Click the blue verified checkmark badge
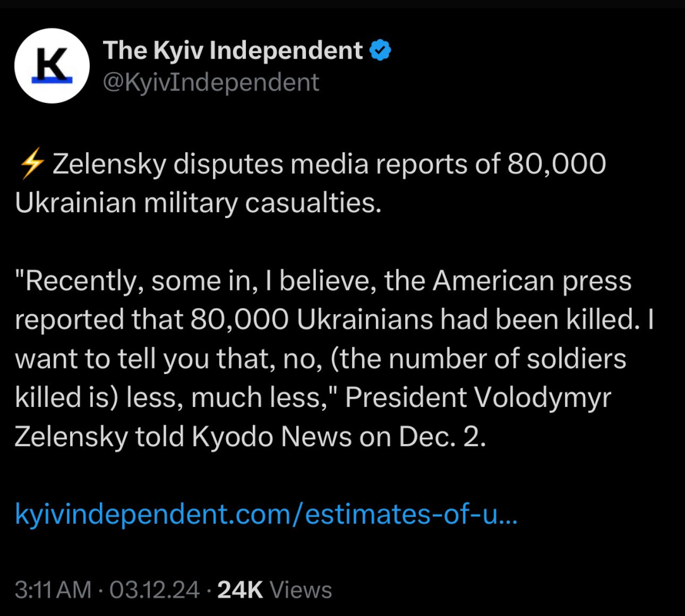685x616 pixels. click(380, 51)
